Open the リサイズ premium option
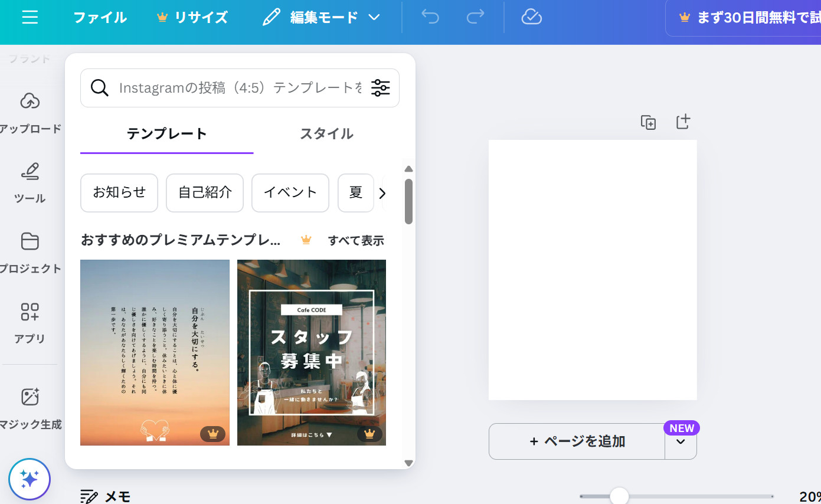The width and height of the screenshot is (821, 504). coord(192,17)
